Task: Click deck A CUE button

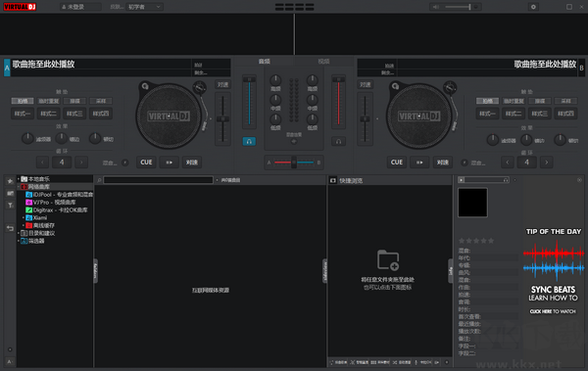Action: [146, 162]
